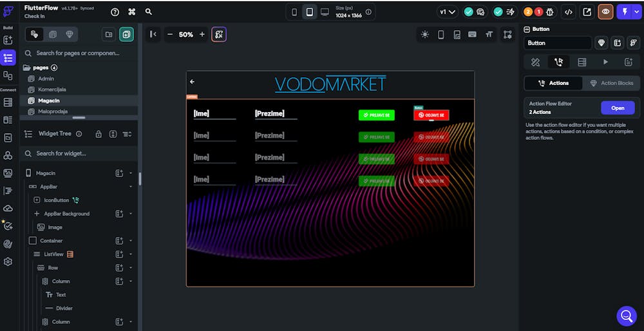The height and width of the screenshot is (331, 644).
Task: Open the Admin page
Action: (x=46, y=79)
